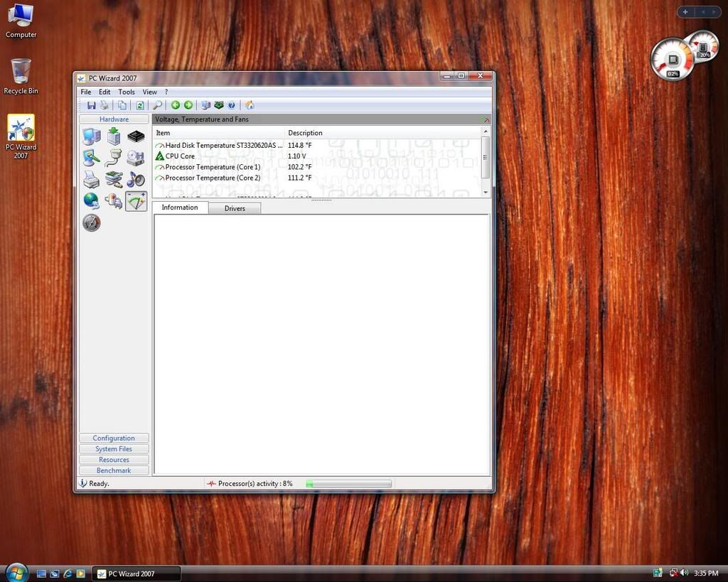The height and width of the screenshot is (582, 728).
Task: Click the green back arrow in toolbar
Action: click(176, 105)
